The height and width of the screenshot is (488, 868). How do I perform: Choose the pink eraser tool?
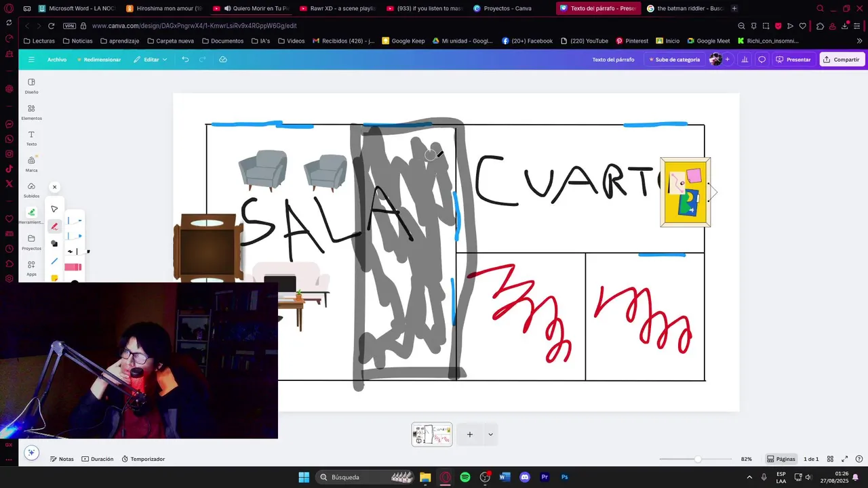click(x=73, y=267)
